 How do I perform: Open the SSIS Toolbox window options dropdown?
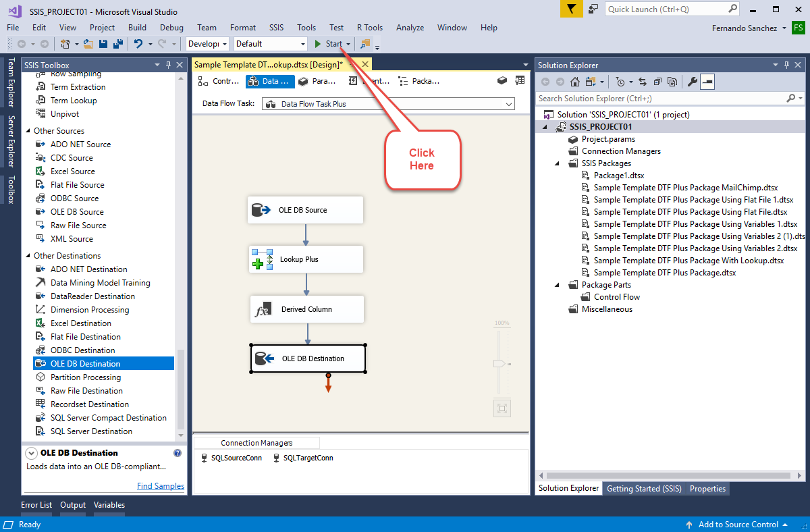[157, 65]
